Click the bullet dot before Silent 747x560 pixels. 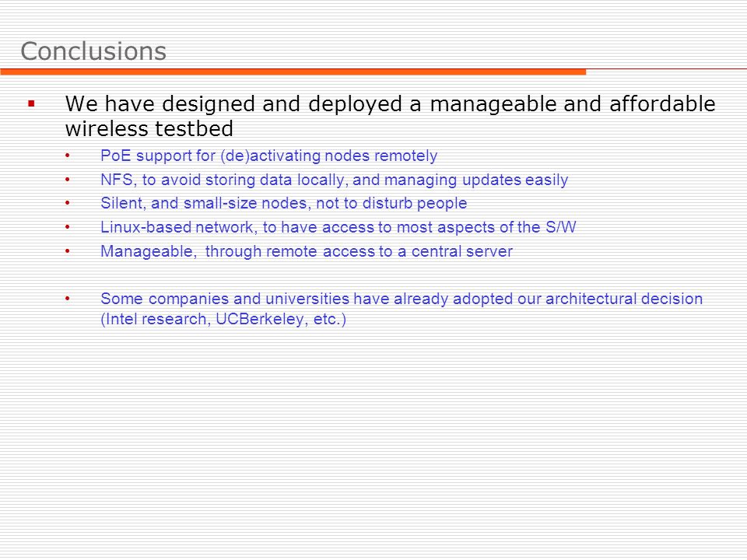coord(68,203)
